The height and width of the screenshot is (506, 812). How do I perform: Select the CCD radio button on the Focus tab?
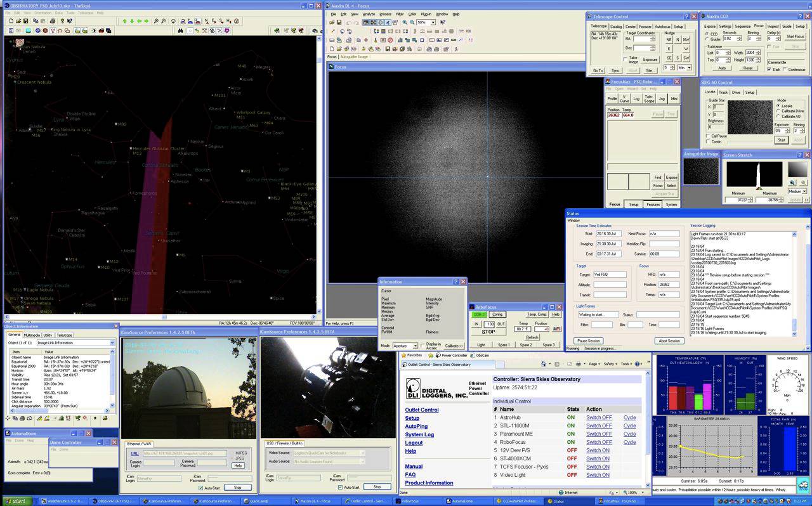707,34
